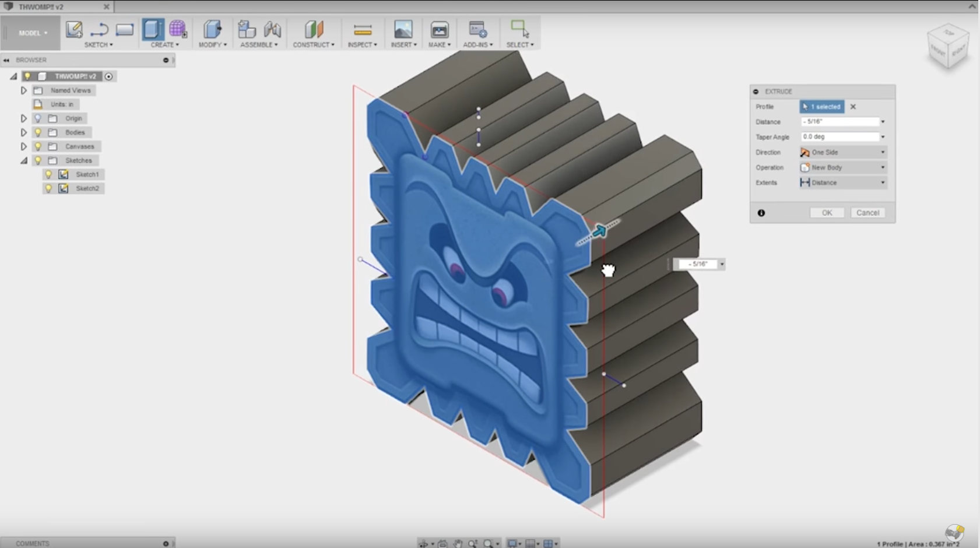Open the ASSEMBLE menu
The width and height of the screenshot is (980, 548).
pos(259,45)
